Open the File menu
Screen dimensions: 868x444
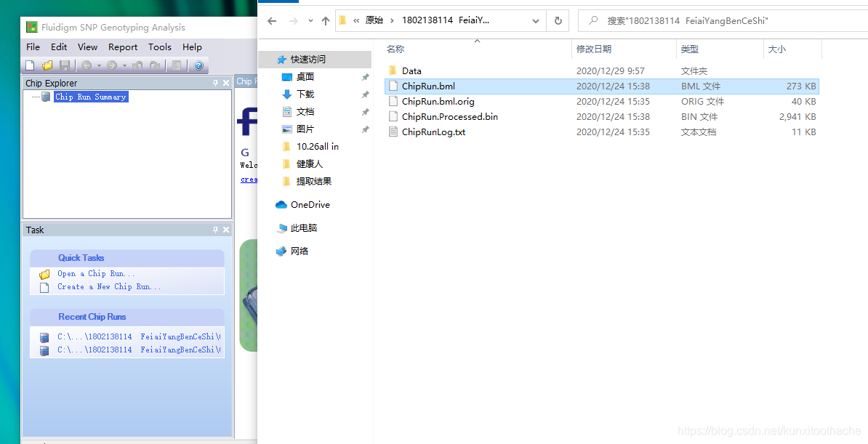33,47
